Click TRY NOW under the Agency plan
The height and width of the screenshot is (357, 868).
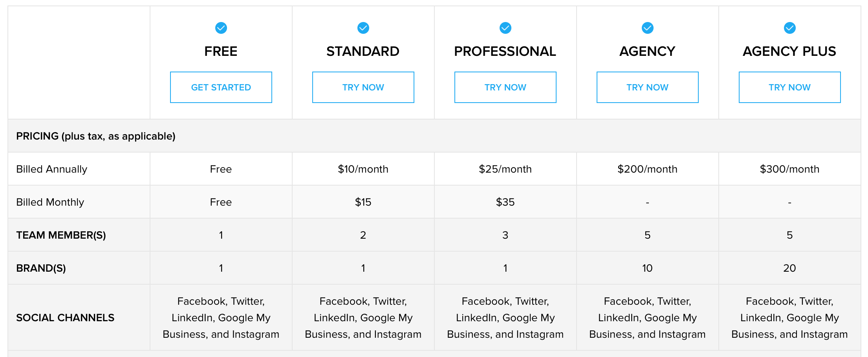[648, 87]
